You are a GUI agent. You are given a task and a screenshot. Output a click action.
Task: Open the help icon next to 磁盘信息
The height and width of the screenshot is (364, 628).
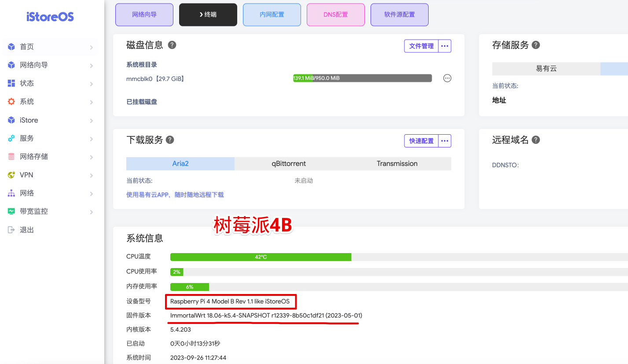tap(172, 44)
